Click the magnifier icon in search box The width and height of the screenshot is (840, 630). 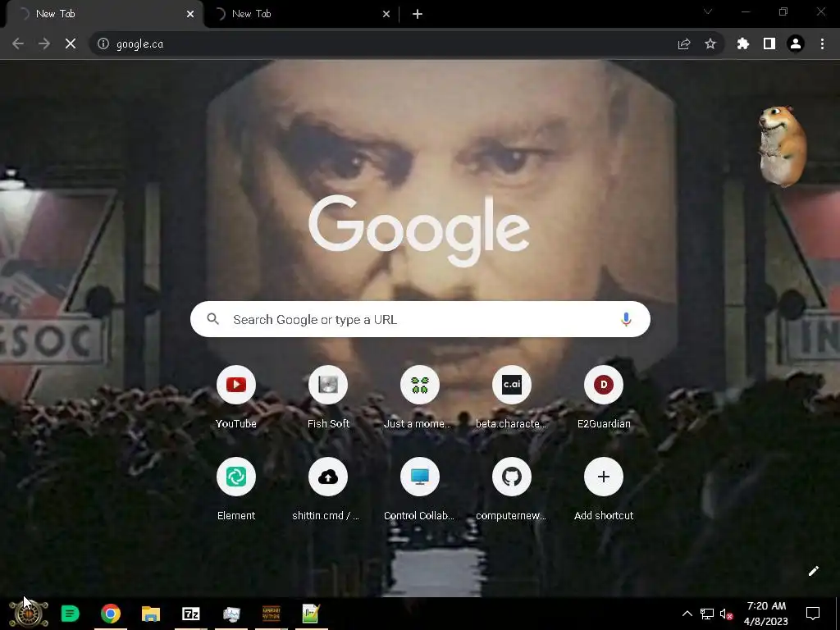tap(212, 319)
